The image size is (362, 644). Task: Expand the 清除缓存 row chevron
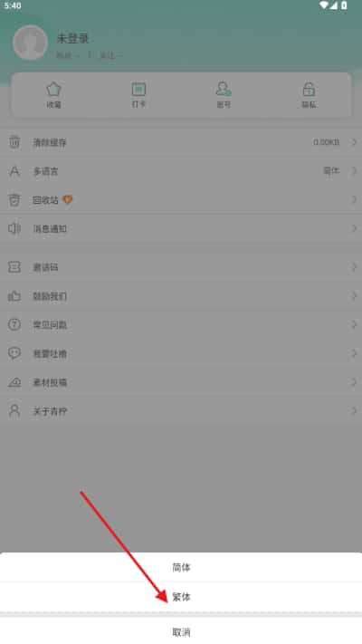tap(354, 142)
